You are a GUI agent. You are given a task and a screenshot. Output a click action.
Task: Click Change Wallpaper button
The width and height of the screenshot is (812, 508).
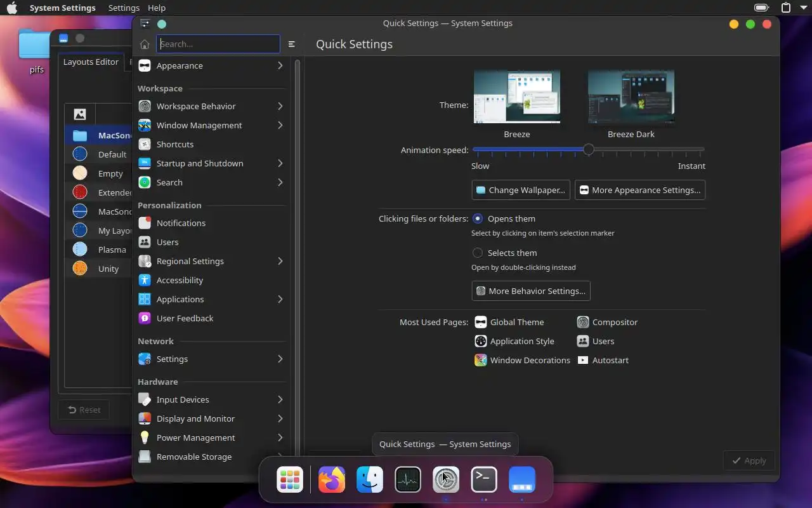[521, 190]
